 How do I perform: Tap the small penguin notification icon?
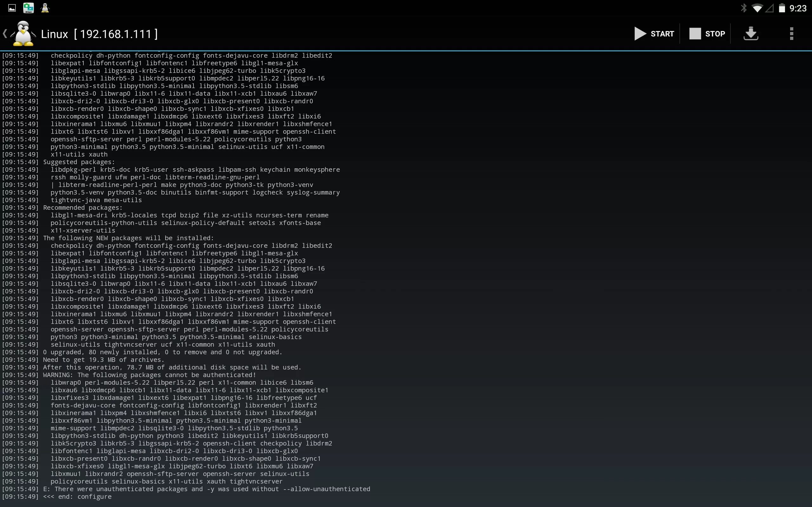coord(45,8)
